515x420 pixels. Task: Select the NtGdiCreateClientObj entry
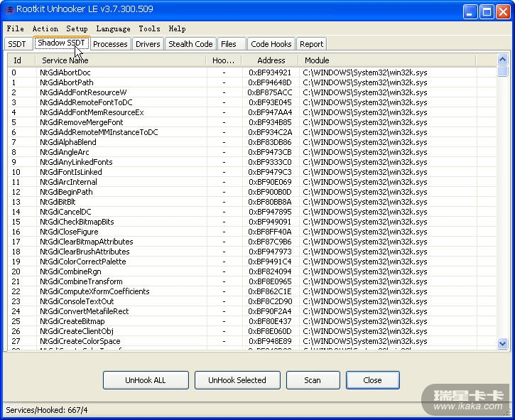pos(252,331)
